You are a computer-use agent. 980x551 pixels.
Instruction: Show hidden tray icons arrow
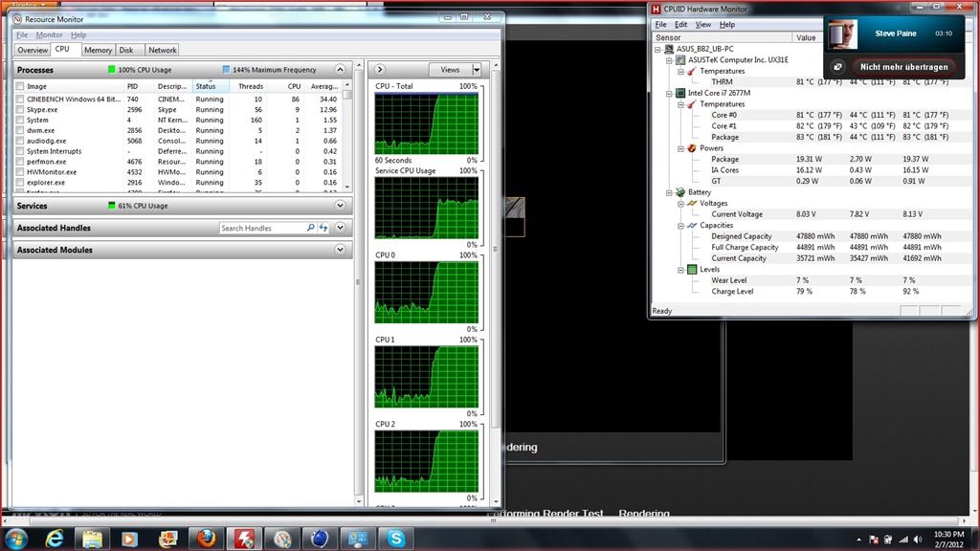[858, 540]
